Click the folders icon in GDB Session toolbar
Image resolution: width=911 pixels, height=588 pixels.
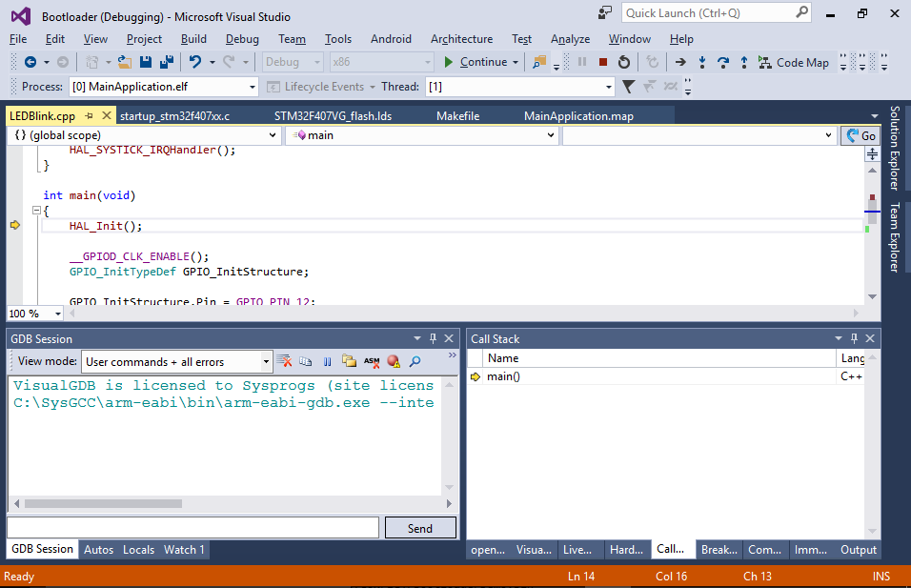pos(349,361)
